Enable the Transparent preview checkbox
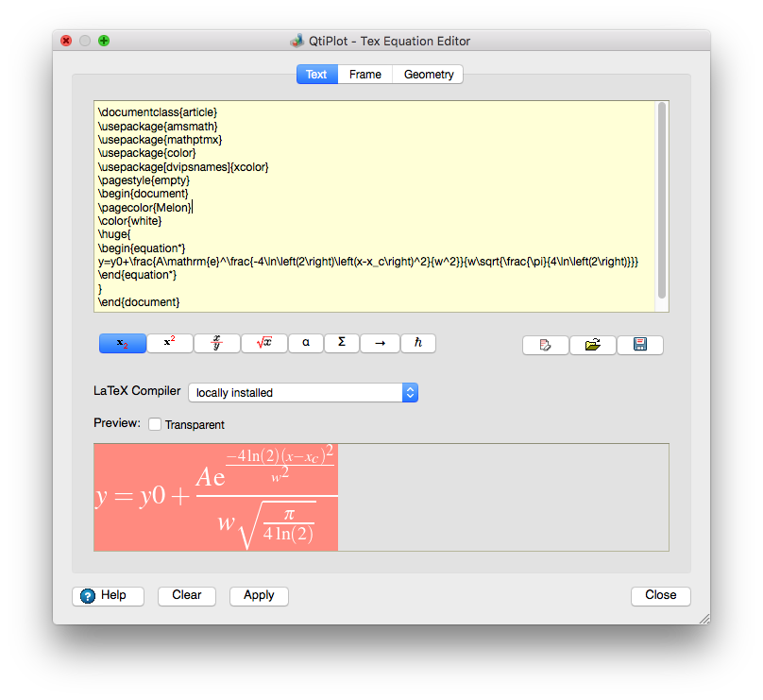This screenshot has width=763, height=700. click(x=155, y=425)
